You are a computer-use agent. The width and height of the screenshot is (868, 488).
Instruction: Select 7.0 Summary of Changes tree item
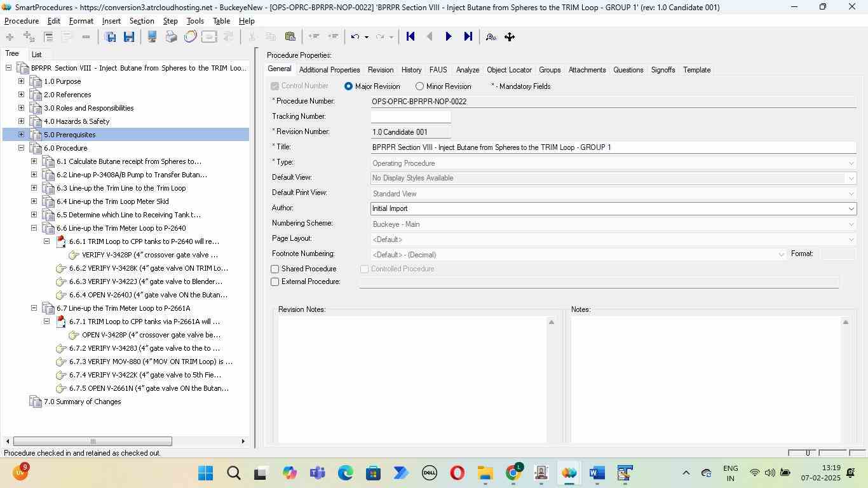pos(82,402)
